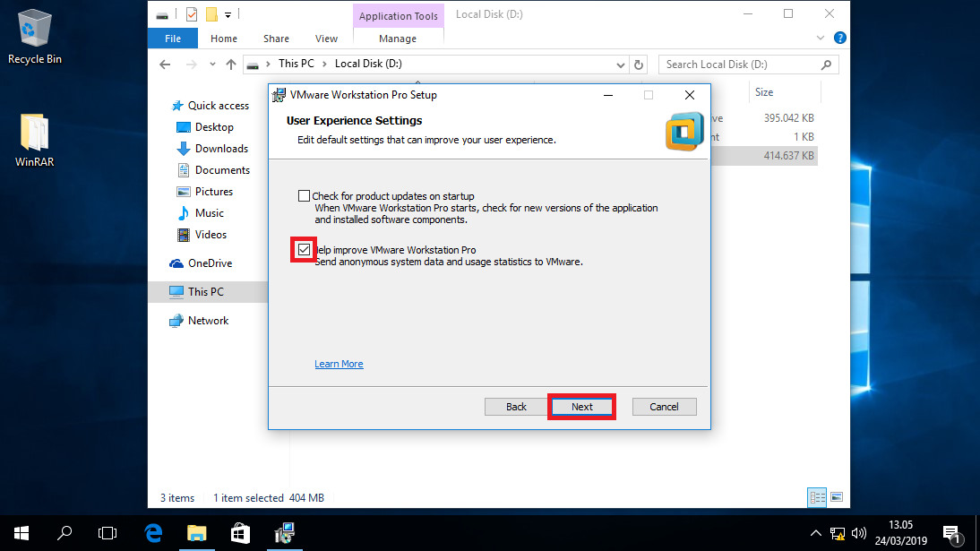
Task: Open volume control tray icon
Action: 859,533
